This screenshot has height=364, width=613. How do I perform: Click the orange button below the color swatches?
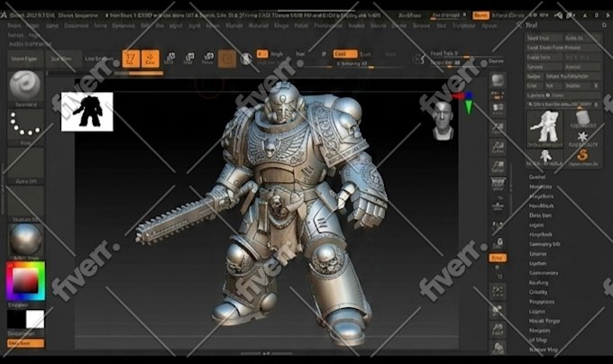tap(25, 343)
